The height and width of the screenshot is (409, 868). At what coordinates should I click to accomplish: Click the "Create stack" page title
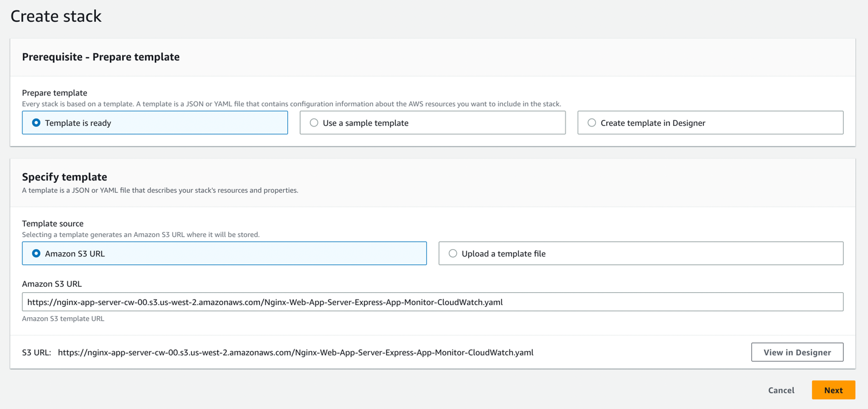[x=56, y=16]
